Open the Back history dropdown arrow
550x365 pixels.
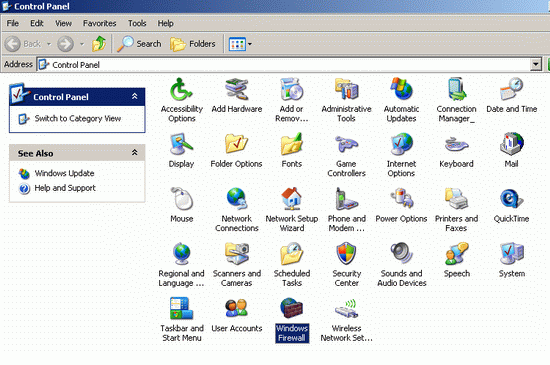point(49,44)
